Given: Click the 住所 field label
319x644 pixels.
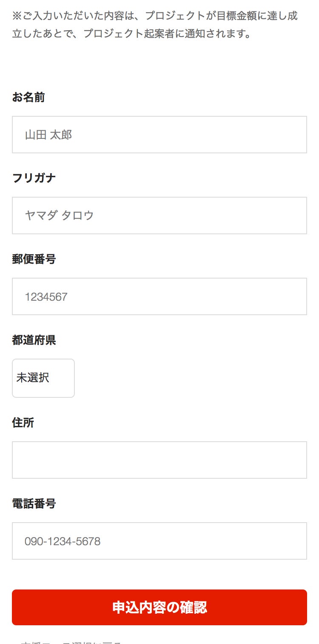Looking at the screenshot, I should (x=23, y=423).
